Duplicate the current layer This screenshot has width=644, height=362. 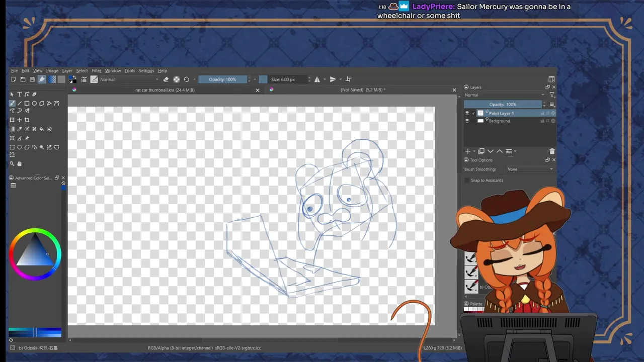pos(481,151)
